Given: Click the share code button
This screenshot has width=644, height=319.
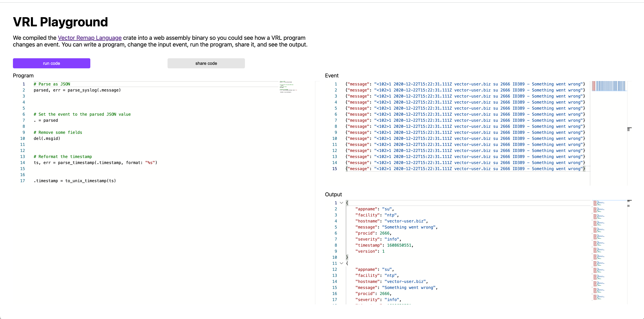Looking at the screenshot, I should coord(206,63).
